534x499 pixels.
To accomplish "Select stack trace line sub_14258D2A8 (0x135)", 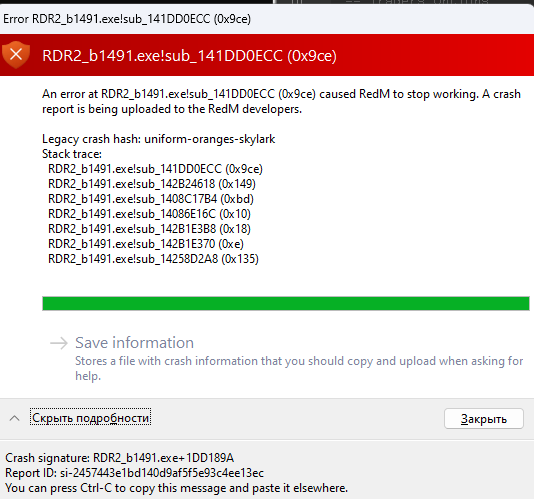I will [x=153, y=259].
